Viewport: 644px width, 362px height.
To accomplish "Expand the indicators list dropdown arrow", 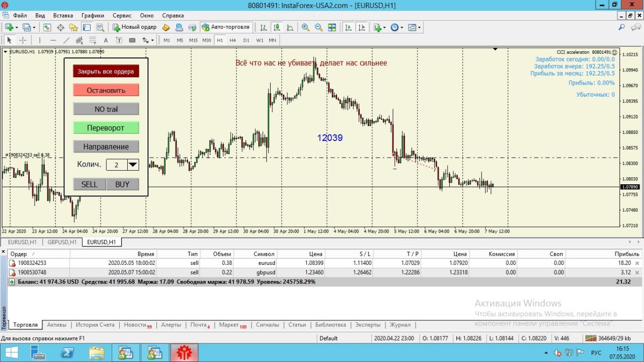I will (384, 28).
